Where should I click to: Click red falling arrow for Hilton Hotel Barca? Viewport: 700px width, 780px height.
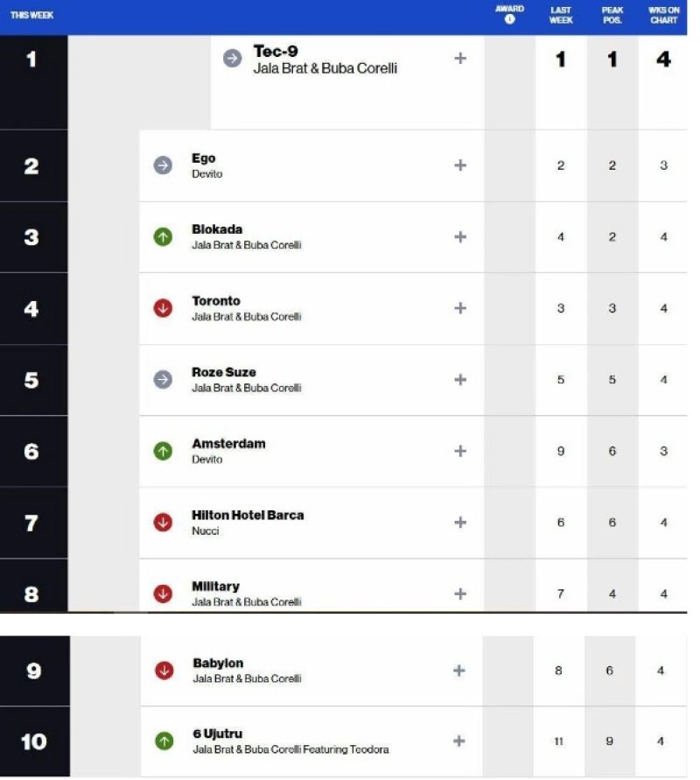tap(163, 523)
